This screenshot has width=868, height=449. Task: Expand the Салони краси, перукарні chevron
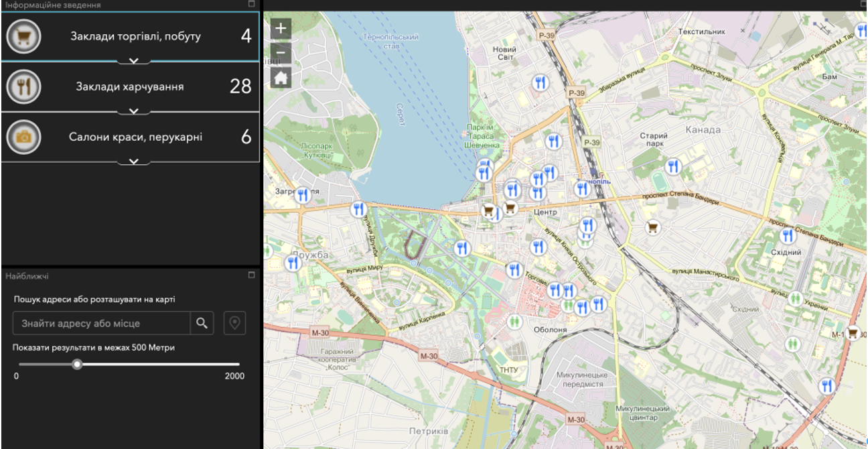pyautogui.click(x=134, y=162)
